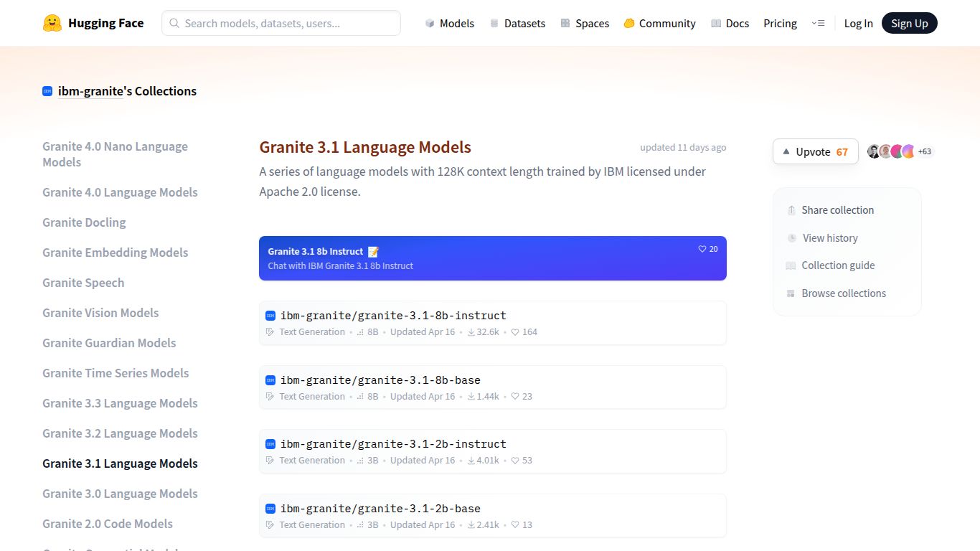980x551 pixels.
Task: Open Browse collections
Action: [844, 293]
